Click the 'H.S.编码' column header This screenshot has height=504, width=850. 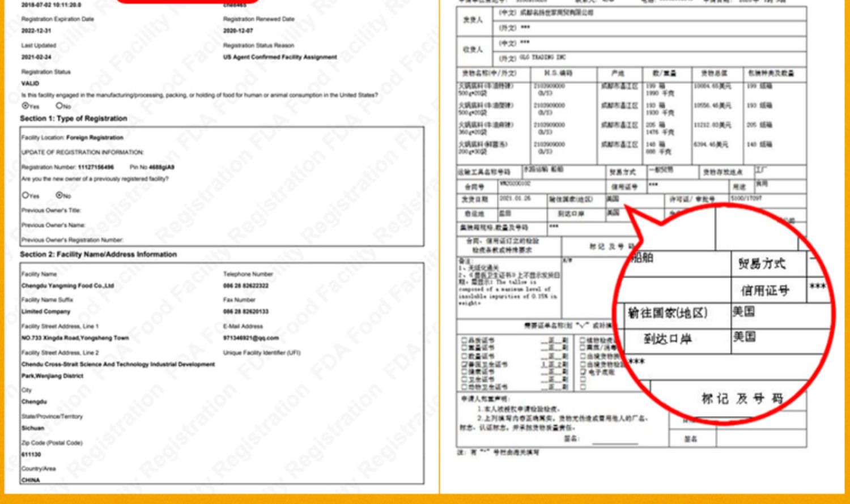tap(558, 74)
